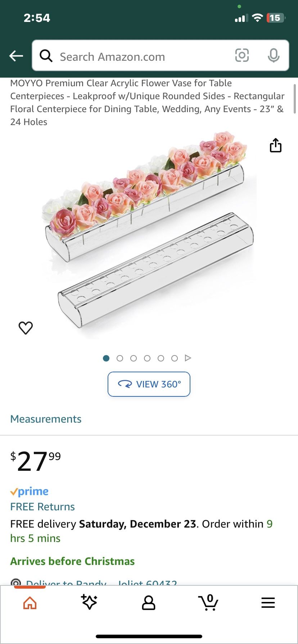This screenshot has width=298, height=644.
Task: Tap the microphone voice search icon
Action: tap(274, 55)
